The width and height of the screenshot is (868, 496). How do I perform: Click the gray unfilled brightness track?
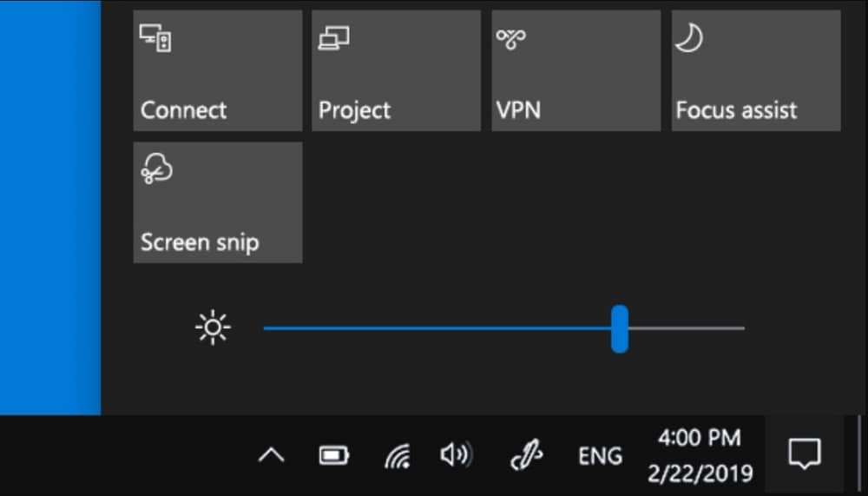tap(687, 328)
